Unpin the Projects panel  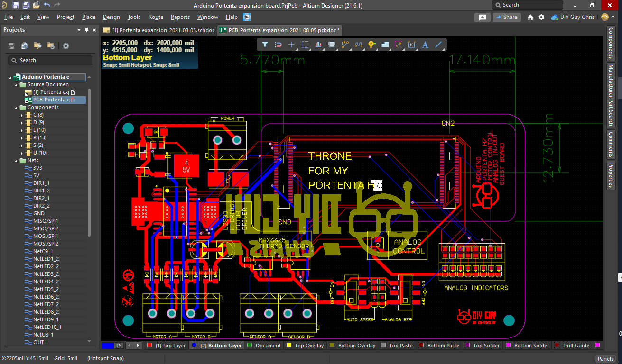click(86, 30)
